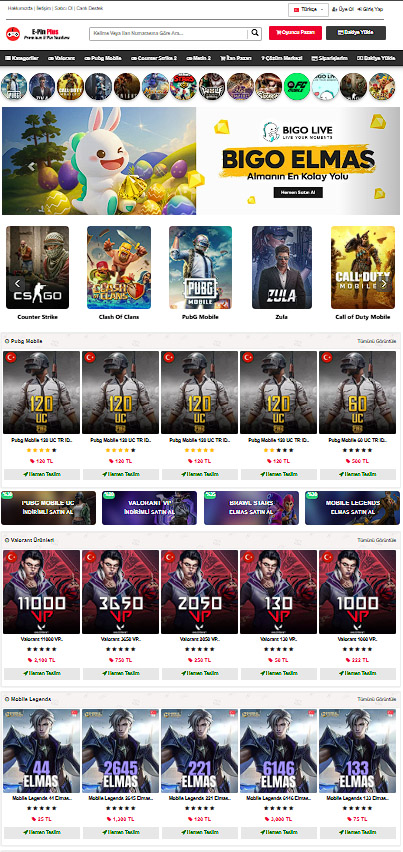Click the Oyuncu Pazarı red button
The height and width of the screenshot is (852, 403).
pos(295,33)
